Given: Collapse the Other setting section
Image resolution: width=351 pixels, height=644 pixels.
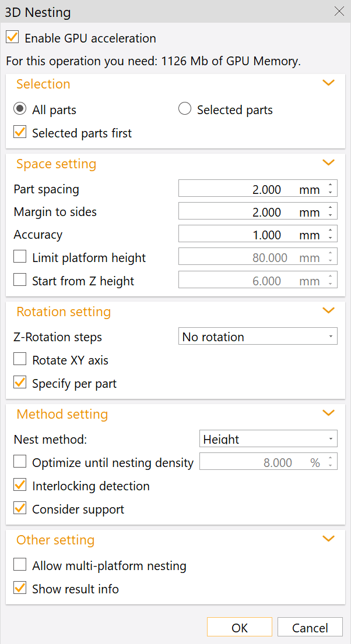Looking at the screenshot, I should point(328,539).
